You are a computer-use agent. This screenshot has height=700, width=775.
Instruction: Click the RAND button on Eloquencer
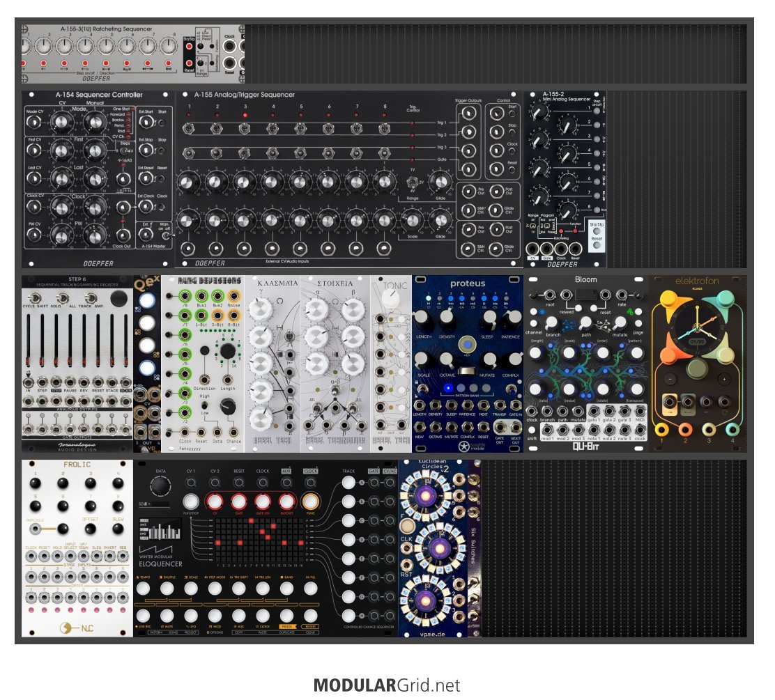286,589
